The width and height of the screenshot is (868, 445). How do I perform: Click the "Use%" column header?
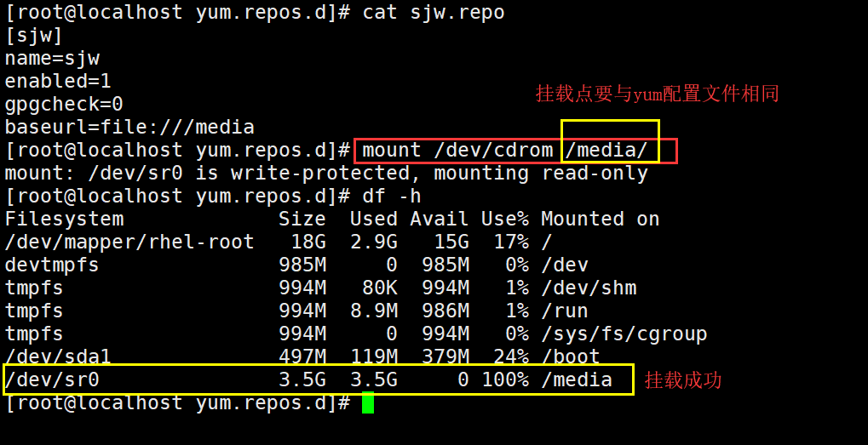505,219
